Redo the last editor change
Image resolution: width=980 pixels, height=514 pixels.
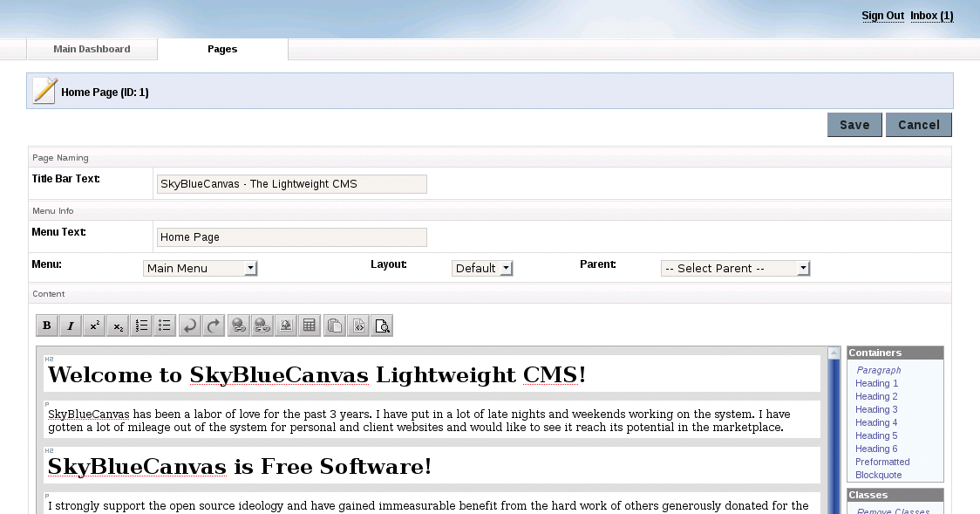[214, 326]
